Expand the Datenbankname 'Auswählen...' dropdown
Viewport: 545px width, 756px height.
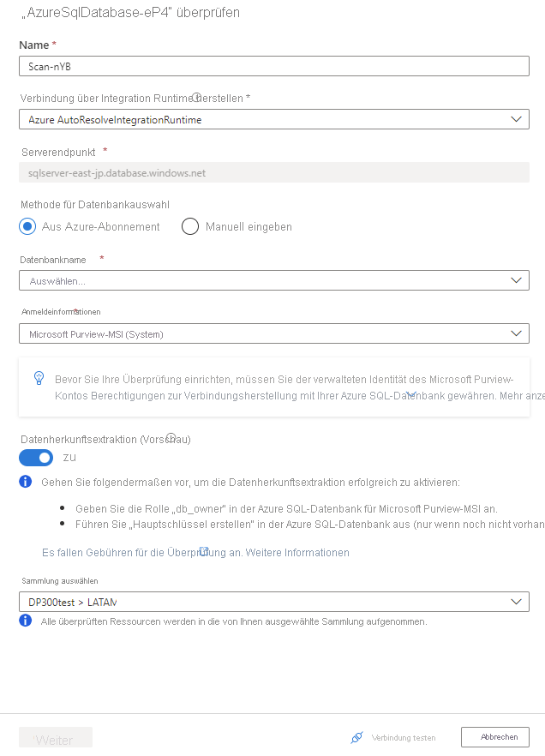pyautogui.click(x=273, y=280)
